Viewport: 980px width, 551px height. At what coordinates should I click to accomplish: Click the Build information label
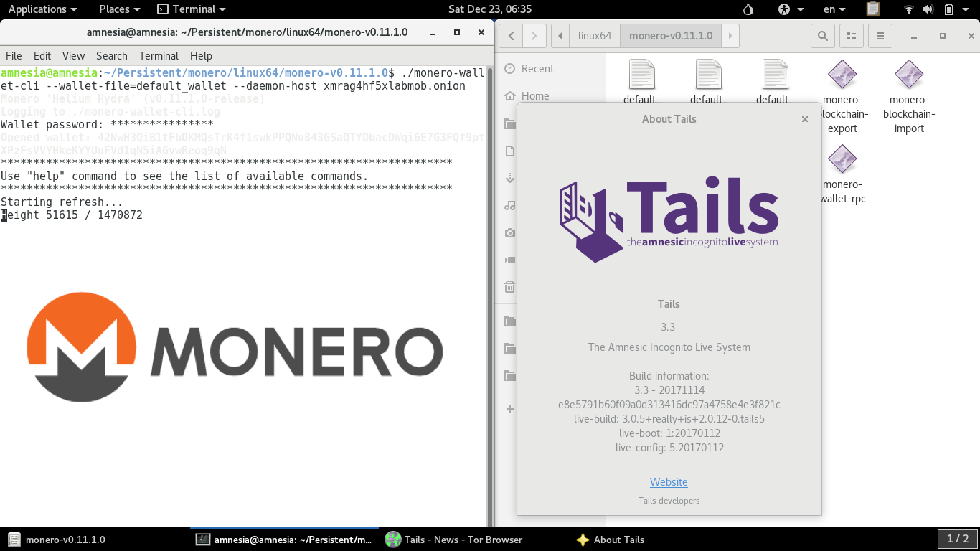(x=669, y=376)
